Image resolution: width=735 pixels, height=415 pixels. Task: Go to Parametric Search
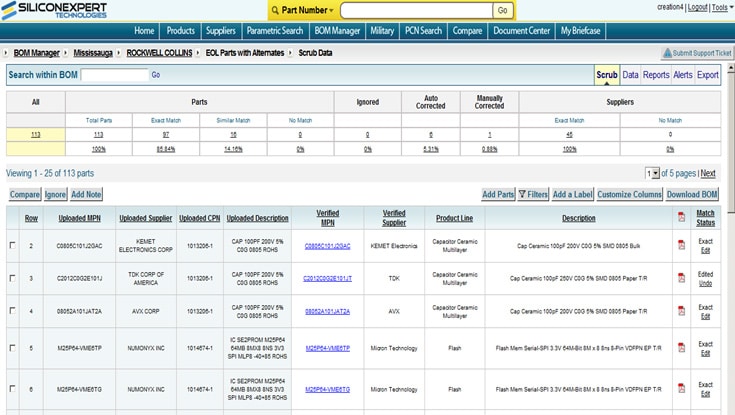tap(275, 31)
